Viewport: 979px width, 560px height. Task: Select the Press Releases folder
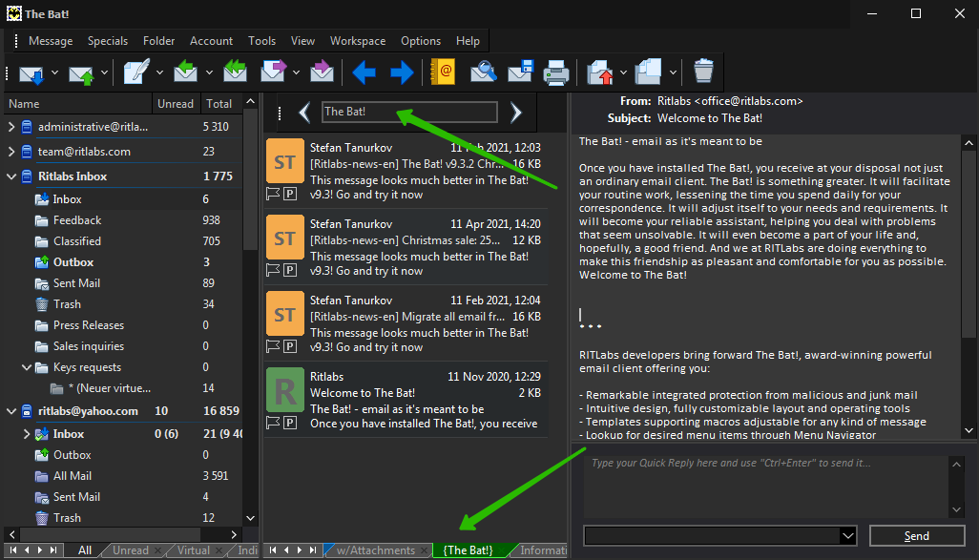pos(89,325)
